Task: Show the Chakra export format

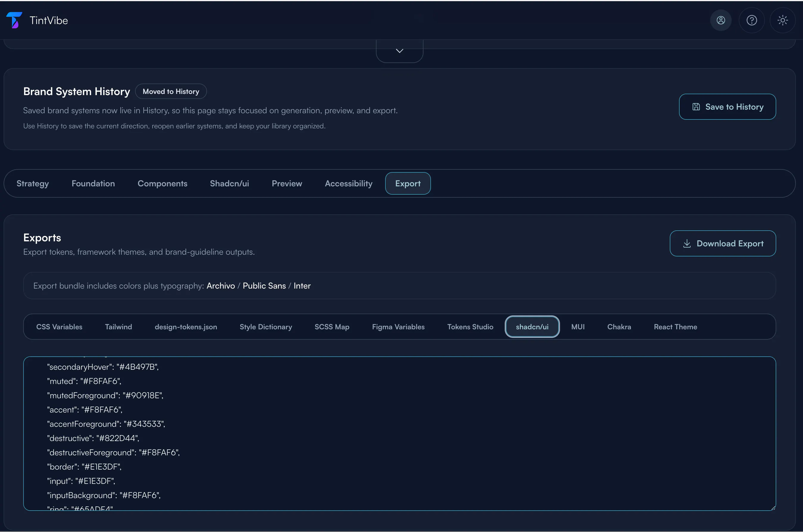Action: [x=619, y=327]
